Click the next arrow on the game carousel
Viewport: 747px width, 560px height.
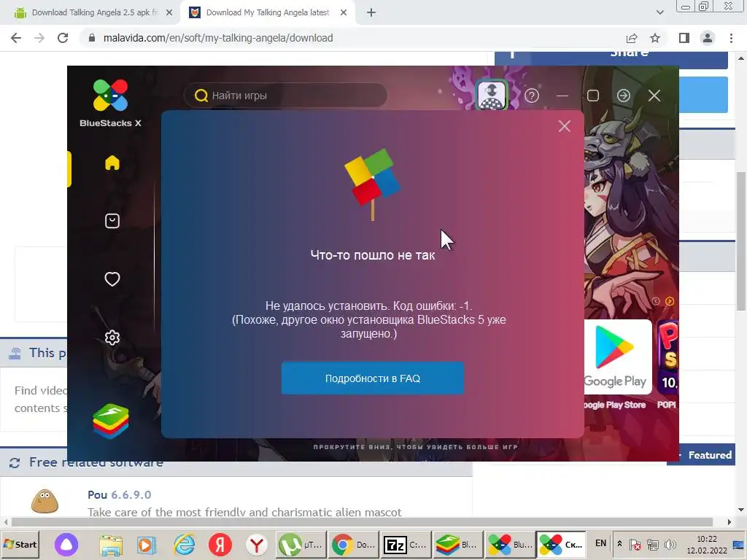tap(670, 301)
